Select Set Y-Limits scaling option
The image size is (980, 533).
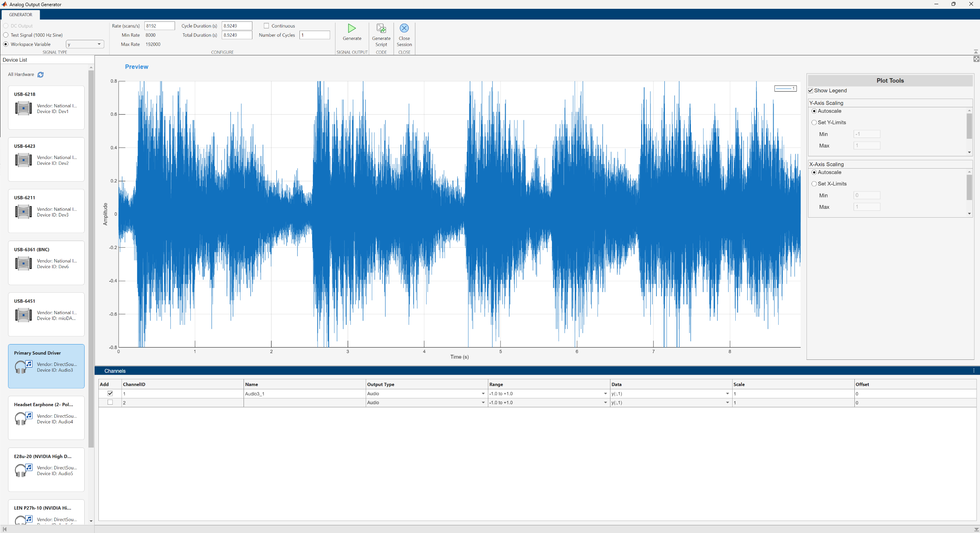point(814,122)
